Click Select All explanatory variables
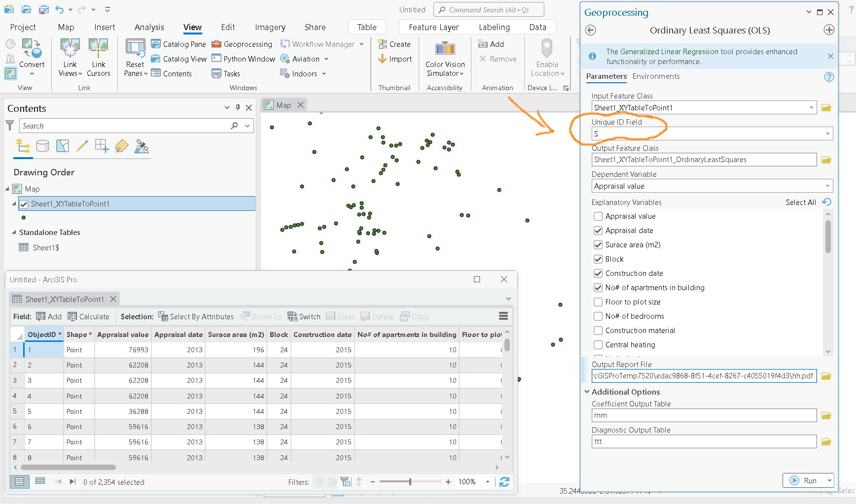The width and height of the screenshot is (856, 504). point(801,202)
